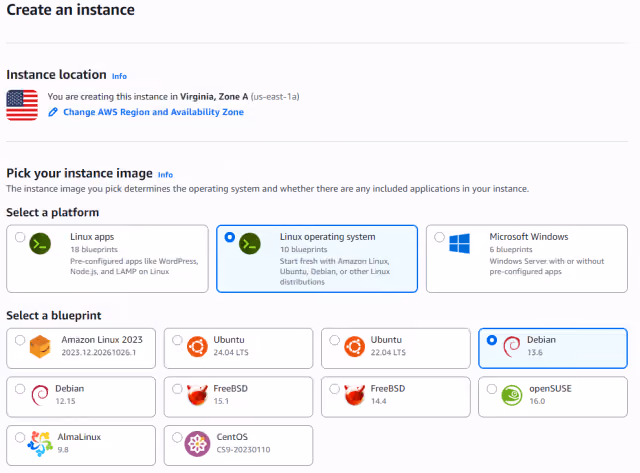640x473 pixels.
Task: Click the 'Virginia, Zone A' location text
Action: tap(214, 97)
